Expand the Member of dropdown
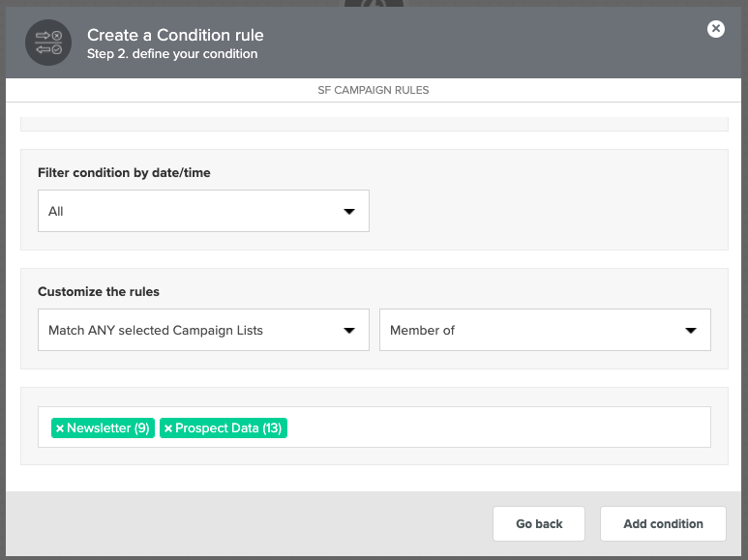 [545, 330]
